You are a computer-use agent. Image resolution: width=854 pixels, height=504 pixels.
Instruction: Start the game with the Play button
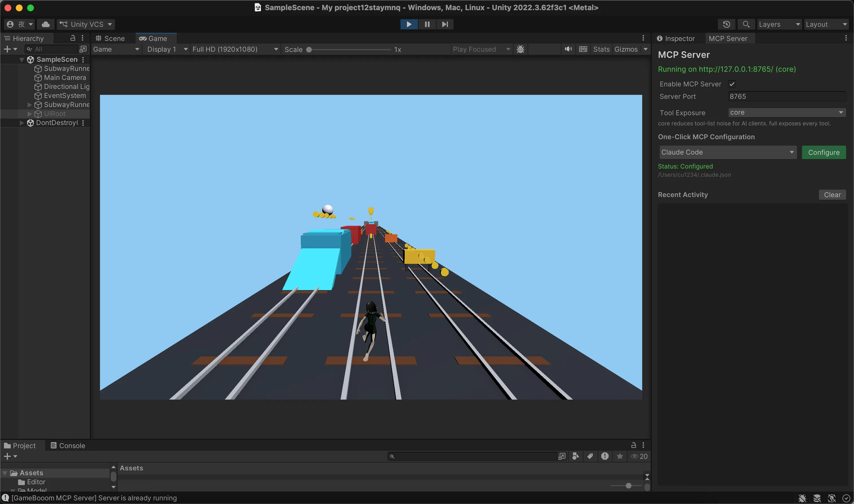click(409, 24)
